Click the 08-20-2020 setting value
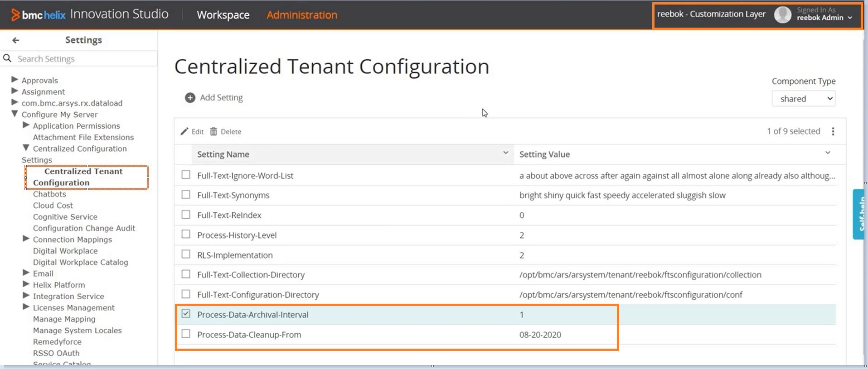The width and height of the screenshot is (868, 369). point(540,335)
